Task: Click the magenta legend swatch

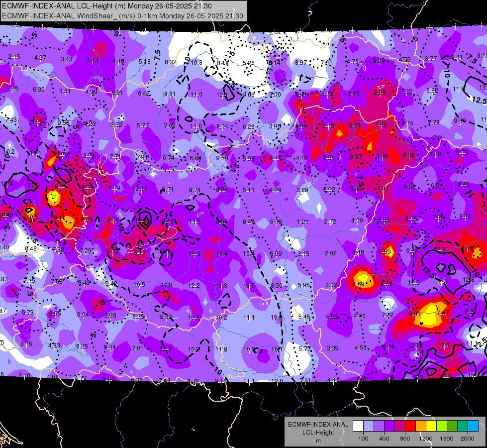Action: pos(400,426)
